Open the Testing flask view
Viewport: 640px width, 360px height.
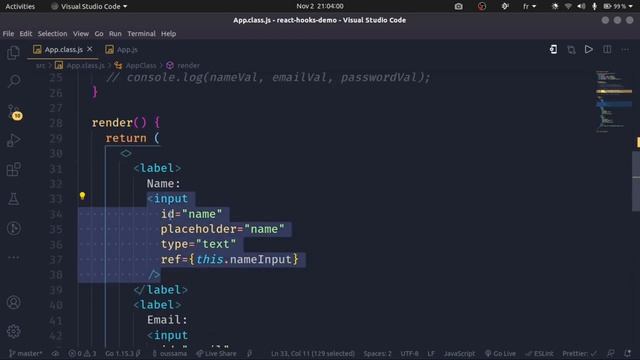[x=13, y=199]
